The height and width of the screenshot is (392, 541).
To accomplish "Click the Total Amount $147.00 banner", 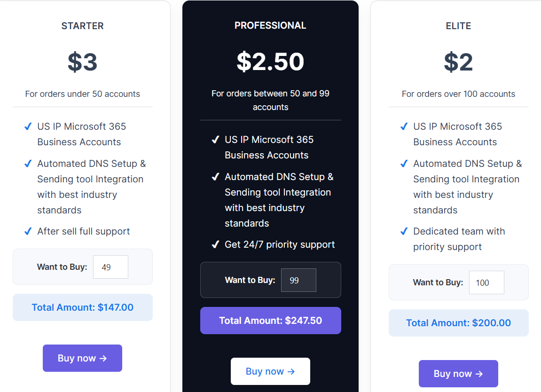I will [x=82, y=307].
